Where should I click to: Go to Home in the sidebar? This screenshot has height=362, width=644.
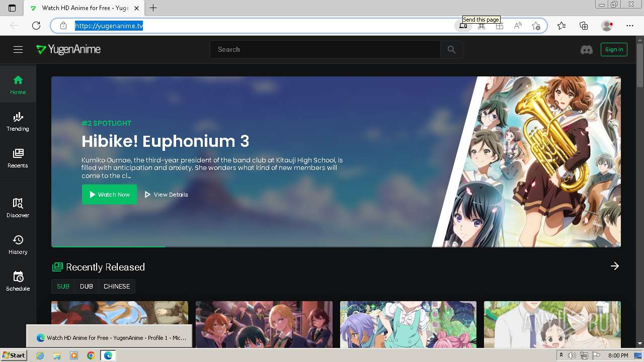pyautogui.click(x=18, y=84)
